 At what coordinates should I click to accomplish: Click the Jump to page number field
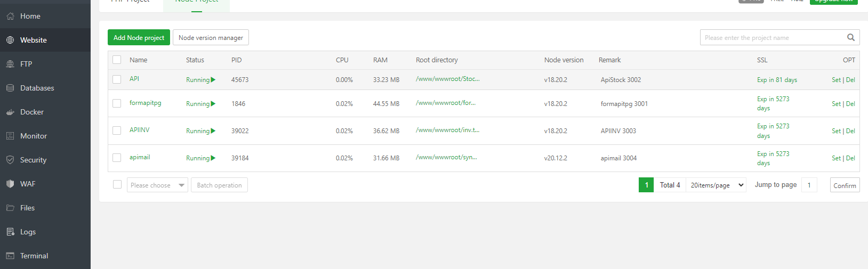pyautogui.click(x=809, y=185)
